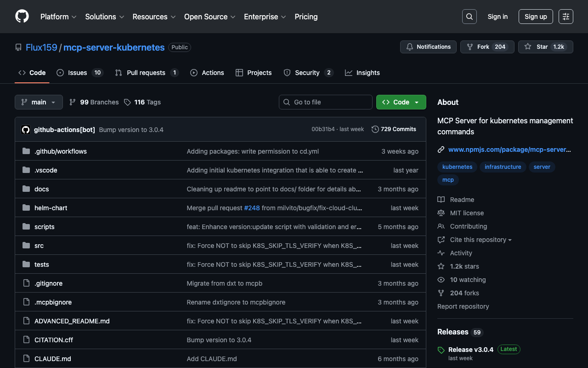Open the Platform navigation dropdown

pyautogui.click(x=58, y=17)
